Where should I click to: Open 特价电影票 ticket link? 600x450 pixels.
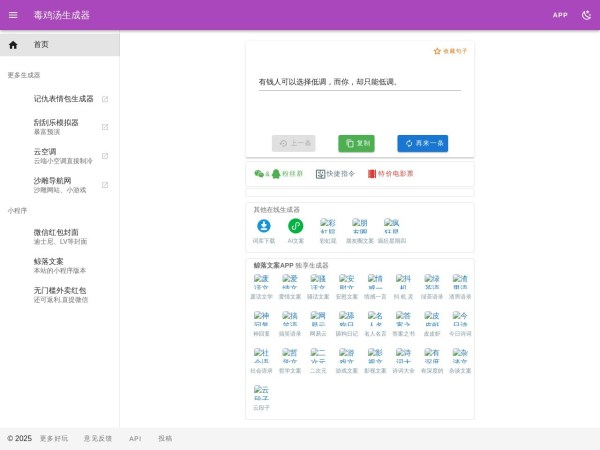coord(390,173)
